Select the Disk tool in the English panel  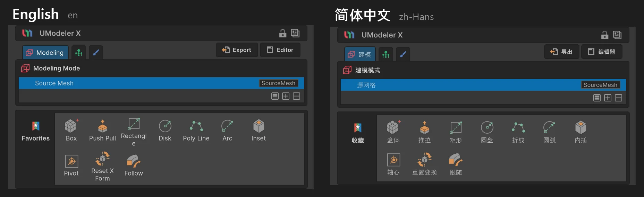[x=165, y=130]
